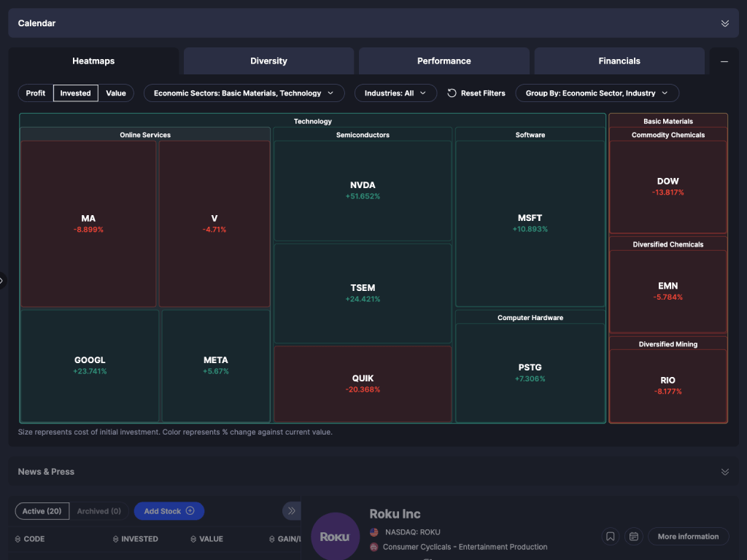The width and height of the screenshot is (747, 560).
Task: Switch to the Heatmaps tab
Action: click(93, 61)
